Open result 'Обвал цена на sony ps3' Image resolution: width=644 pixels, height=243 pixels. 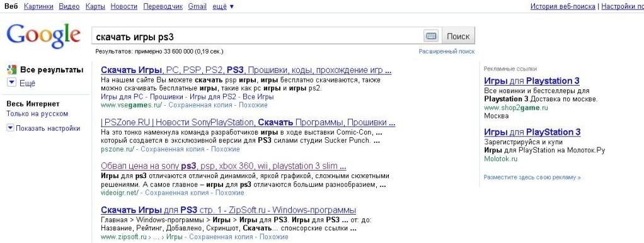click(224, 166)
